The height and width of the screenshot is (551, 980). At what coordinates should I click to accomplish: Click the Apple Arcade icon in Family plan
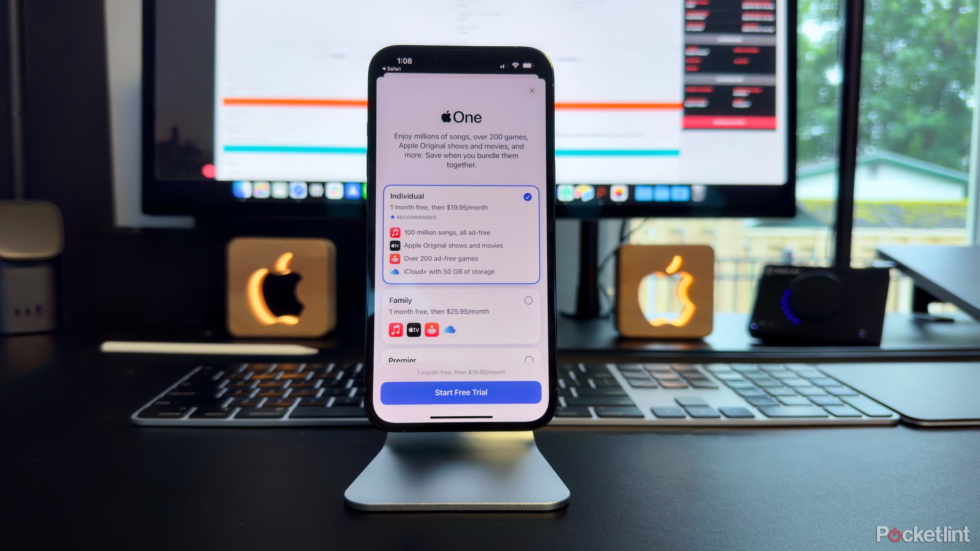431,330
